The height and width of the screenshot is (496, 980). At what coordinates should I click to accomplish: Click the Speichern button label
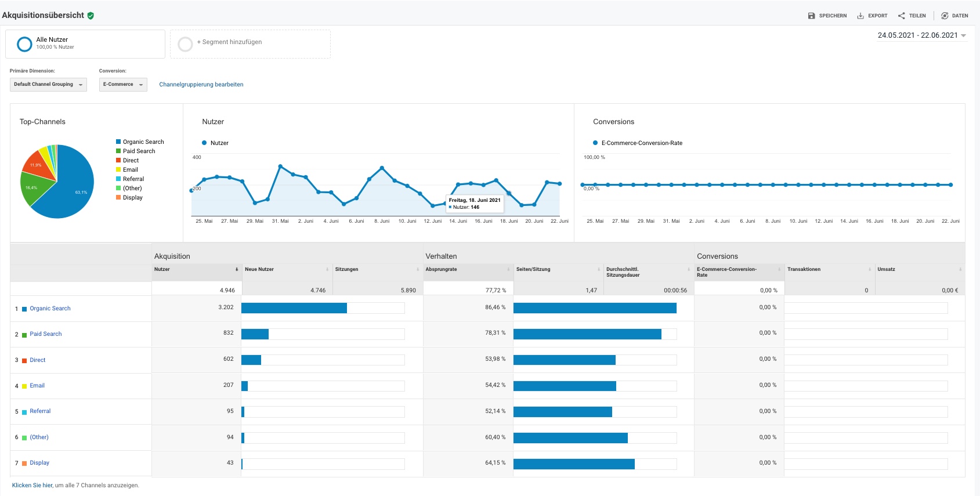tap(833, 16)
